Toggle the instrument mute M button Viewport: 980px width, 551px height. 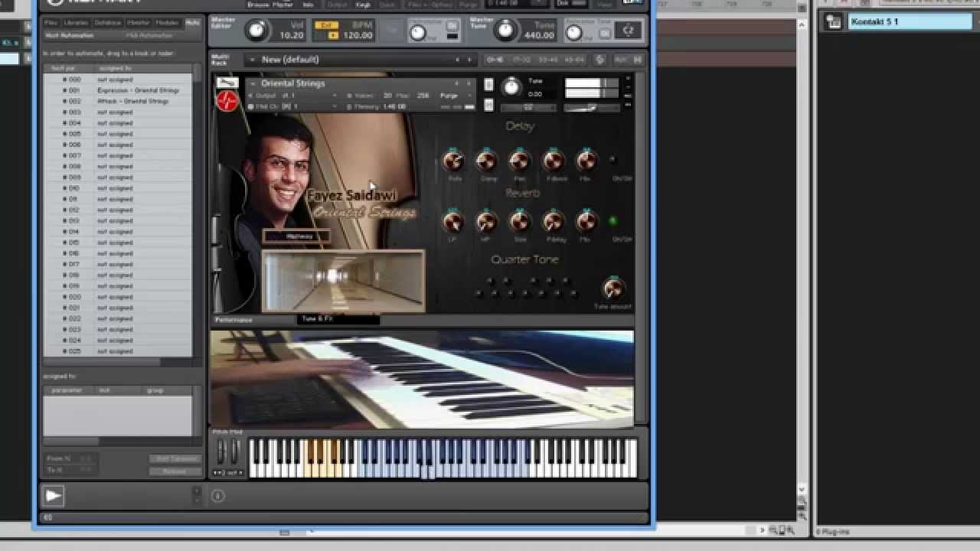click(x=489, y=104)
